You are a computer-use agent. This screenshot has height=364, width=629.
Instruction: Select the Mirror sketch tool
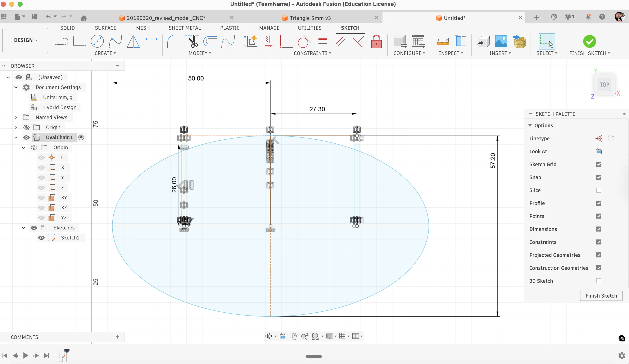pyautogui.click(x=133, y=41)
